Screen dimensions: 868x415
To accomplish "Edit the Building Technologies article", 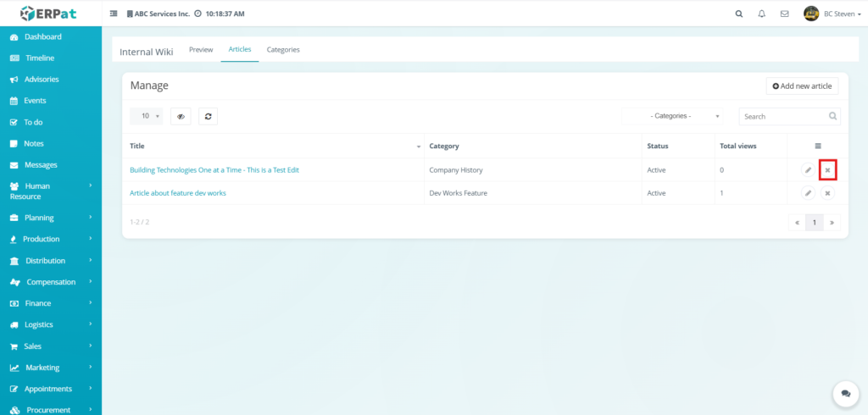I will coord(808,170).
